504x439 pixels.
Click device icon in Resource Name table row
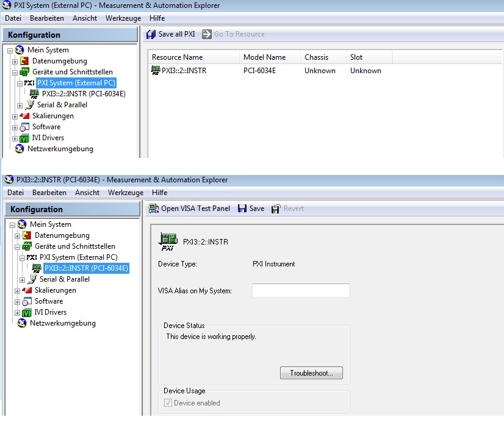[x=156, y=70]
